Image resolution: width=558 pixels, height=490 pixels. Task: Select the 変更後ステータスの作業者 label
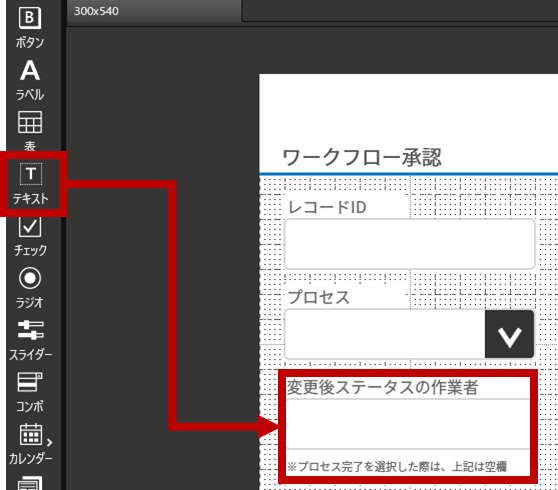pos(383,387)
